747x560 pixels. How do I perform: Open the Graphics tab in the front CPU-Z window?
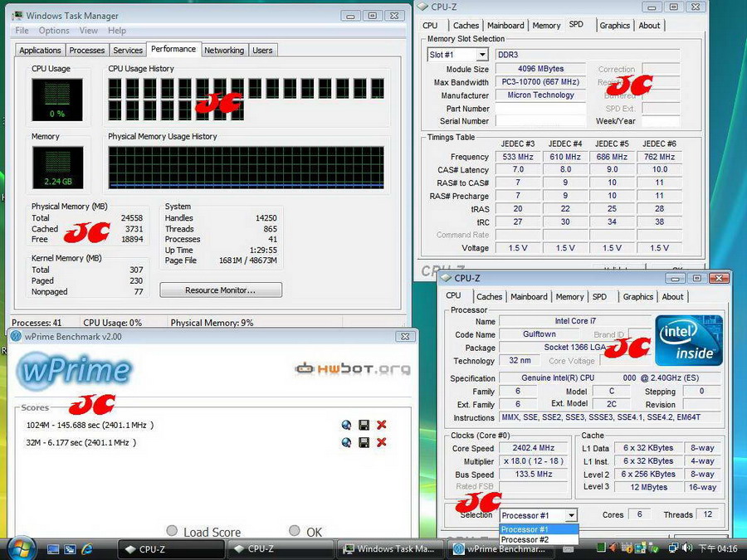638,297
